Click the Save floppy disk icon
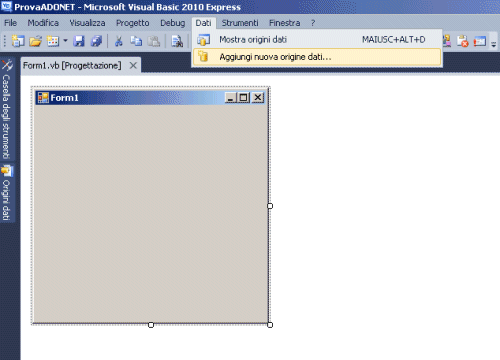 (x=79, y=41)
